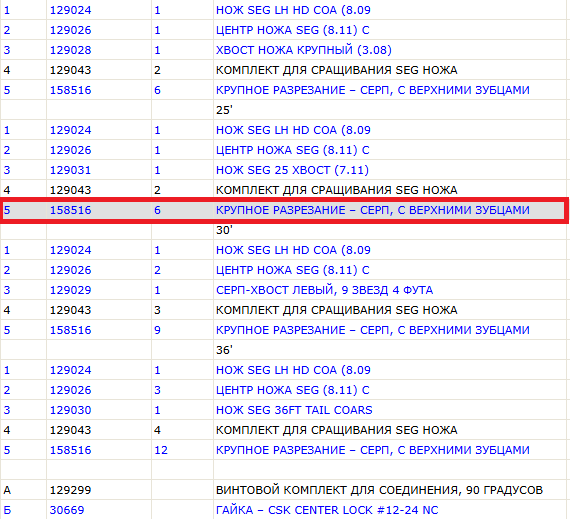Open part number 129029 link
Image resolution: width=570 pixels, height=519 pixels.
(x=70, y=290)
